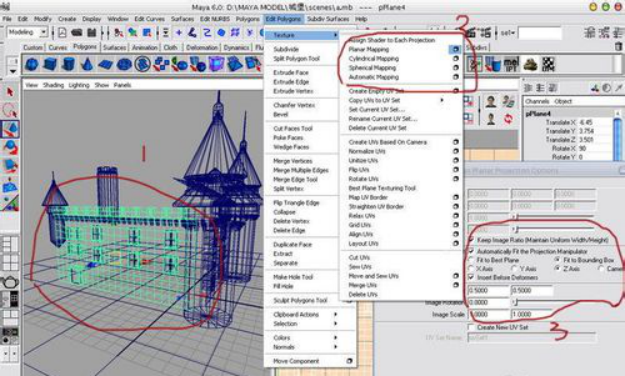
Task: Click Object menu in Channel Box
Action: pyautogui.click(x=563, y=101)
